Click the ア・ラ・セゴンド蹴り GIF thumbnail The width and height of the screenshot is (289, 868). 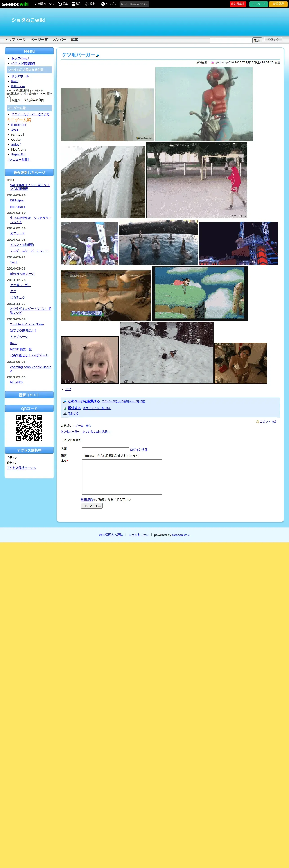coord(106,295)
